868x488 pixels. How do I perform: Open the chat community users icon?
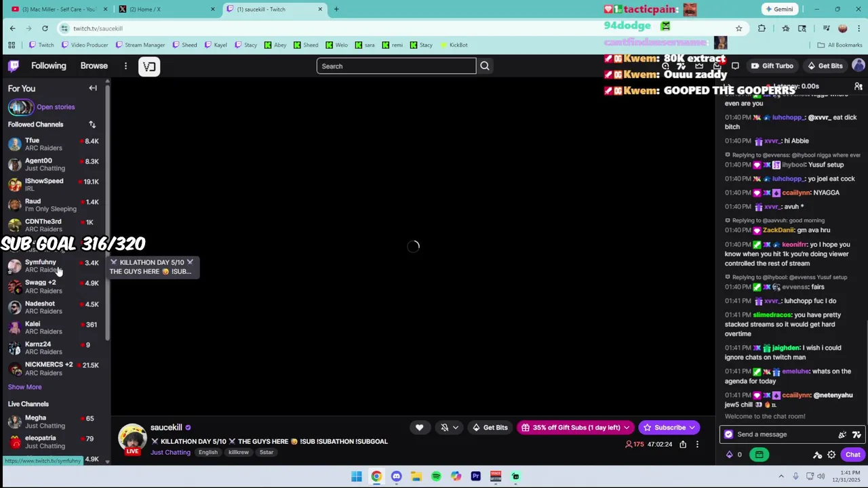(858, 86)
